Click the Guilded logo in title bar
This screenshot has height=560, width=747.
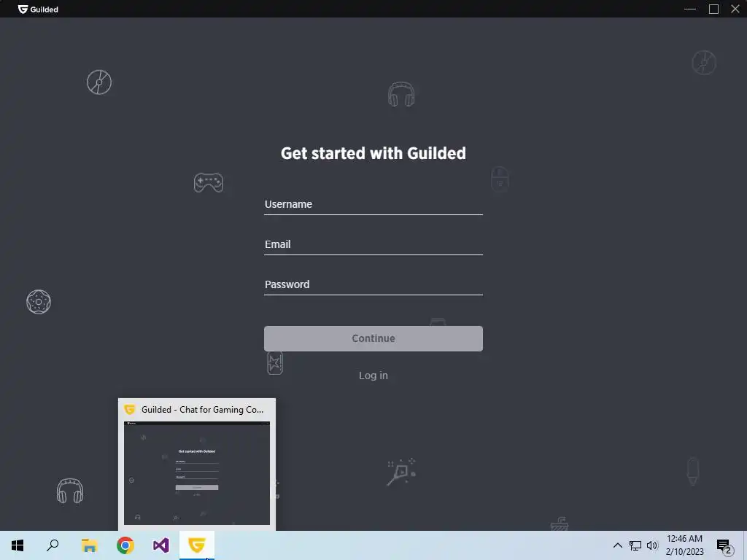pyautogui.click(x=38, y=9)
